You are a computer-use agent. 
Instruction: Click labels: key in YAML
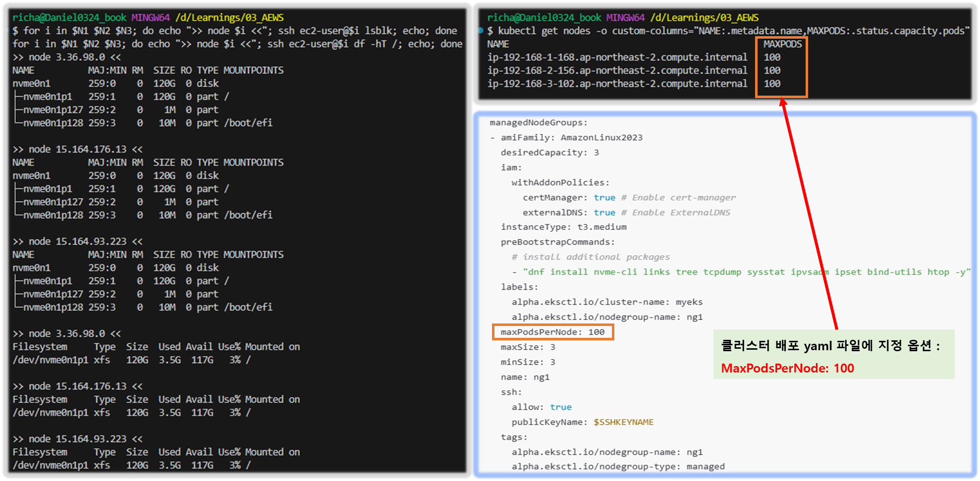(x=519, y=287)
